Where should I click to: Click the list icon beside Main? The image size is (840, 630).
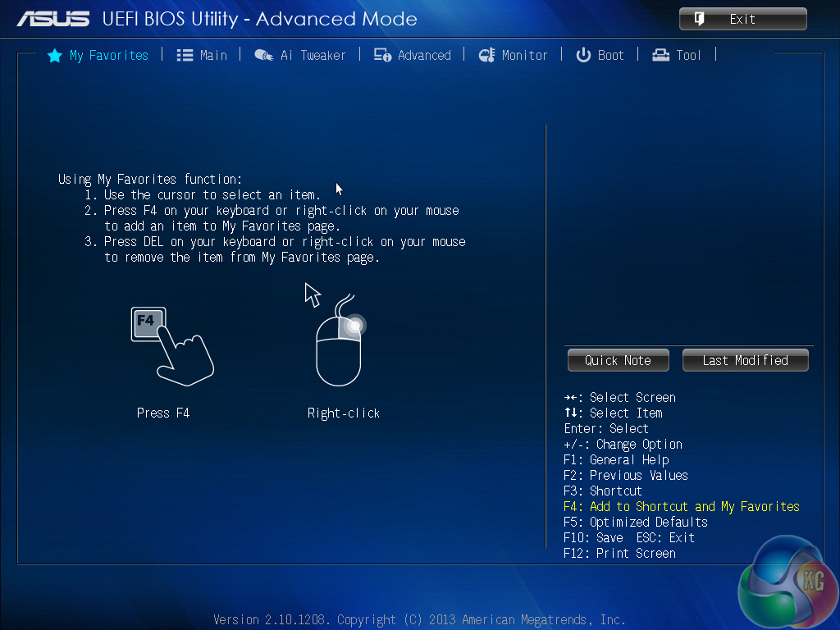click(x=185, y=55)
